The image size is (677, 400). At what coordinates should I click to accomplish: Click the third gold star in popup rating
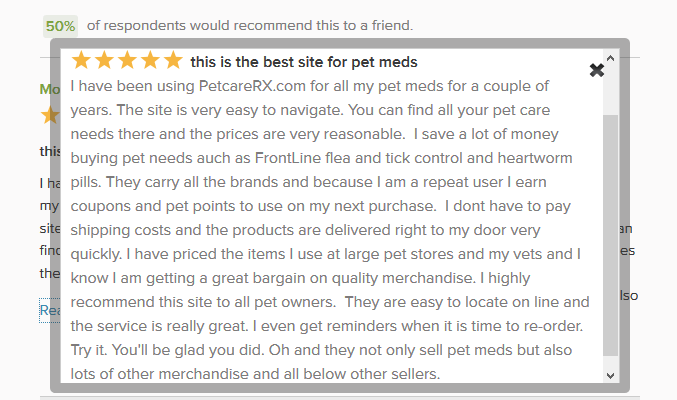point(127,60)
